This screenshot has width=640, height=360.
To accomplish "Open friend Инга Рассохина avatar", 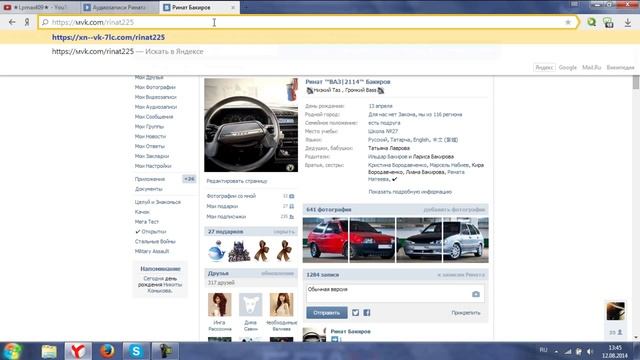I will coord(220,304).
